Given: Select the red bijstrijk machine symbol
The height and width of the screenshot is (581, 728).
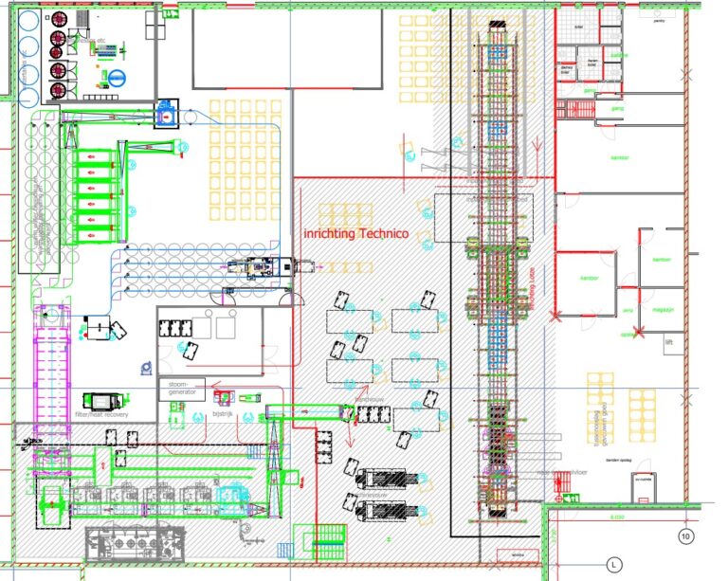Looking at the screenshot, I should [224, 398].
